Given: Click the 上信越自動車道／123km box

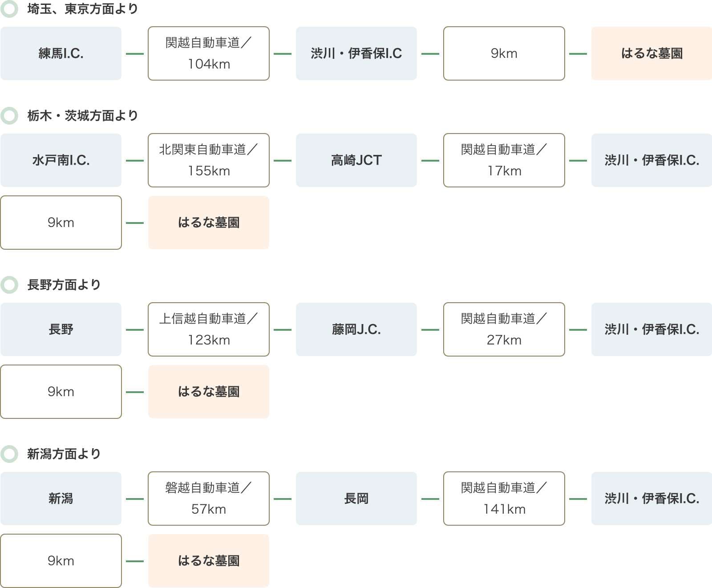Looking at the screenshot, I should [209, 329].
